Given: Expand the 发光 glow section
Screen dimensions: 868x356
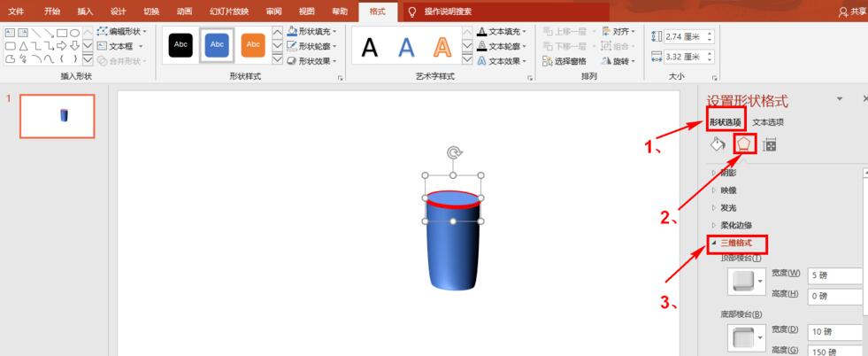Looking at the screenshot, I should 726,207.
